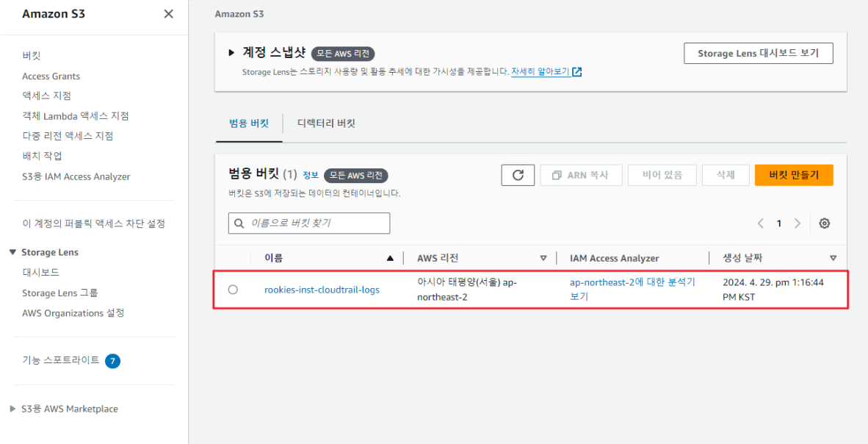
Task: Click the 비어 있음 button
Action: [x=662, y=175]
